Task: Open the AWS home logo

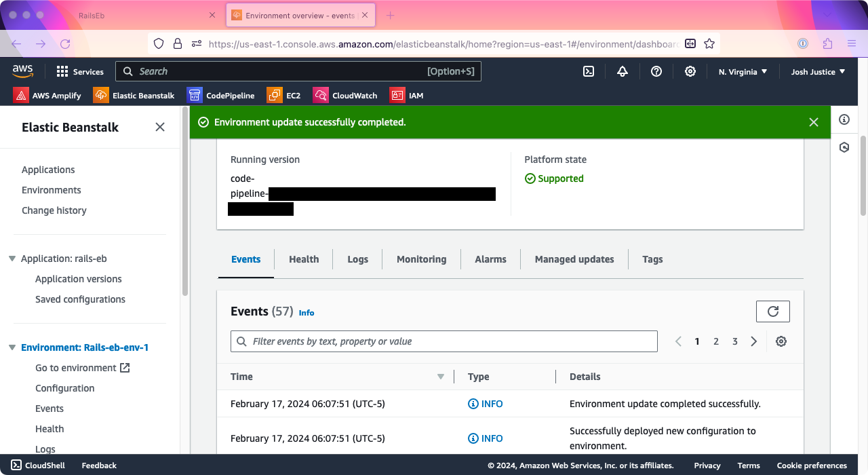Action: pyautogui.click(x=22, y=71)
